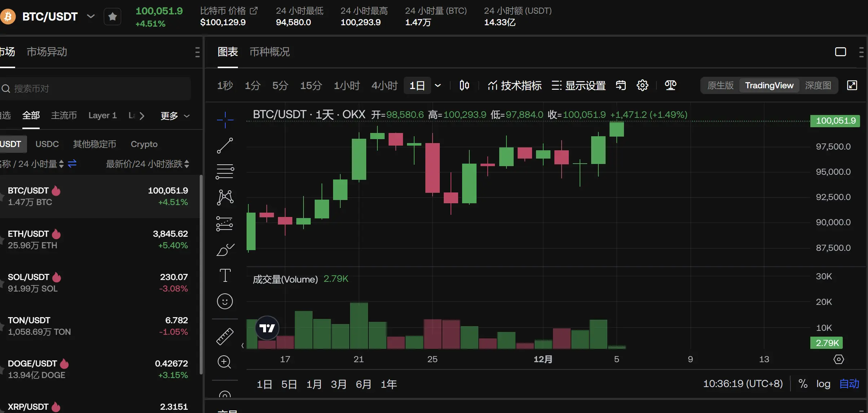Click the 技术指标 indicators button

[x=514, y=85]
